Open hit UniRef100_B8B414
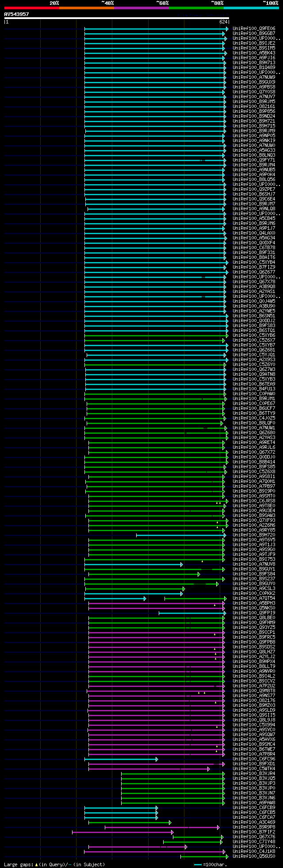Image resolution: width=283 pixels, height=868 pixels. click(x=254, y=462)
